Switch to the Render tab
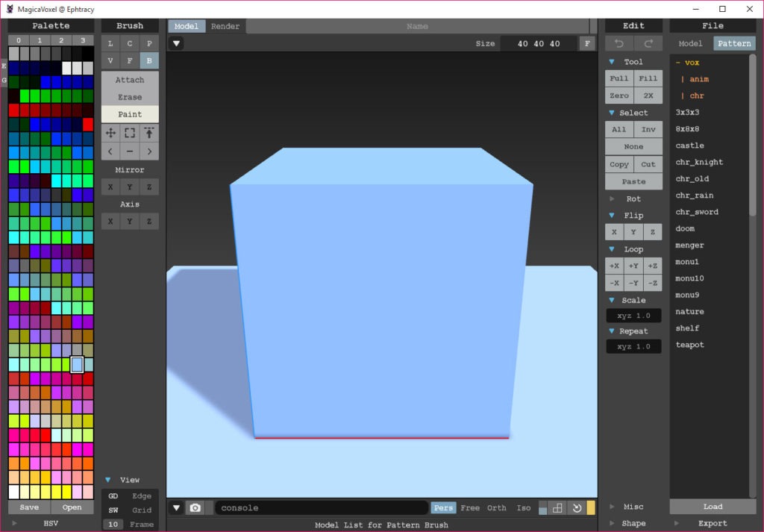The width and height of the screenshot is (764, 532). pyautogui.click(x=225, y=26)
